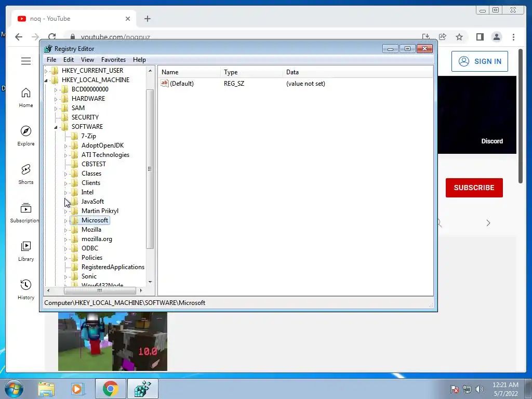The height and width of the screenshot is (399, 532).
Task: Open YouTube hamburger guide menu
Action: click(26, 61)
